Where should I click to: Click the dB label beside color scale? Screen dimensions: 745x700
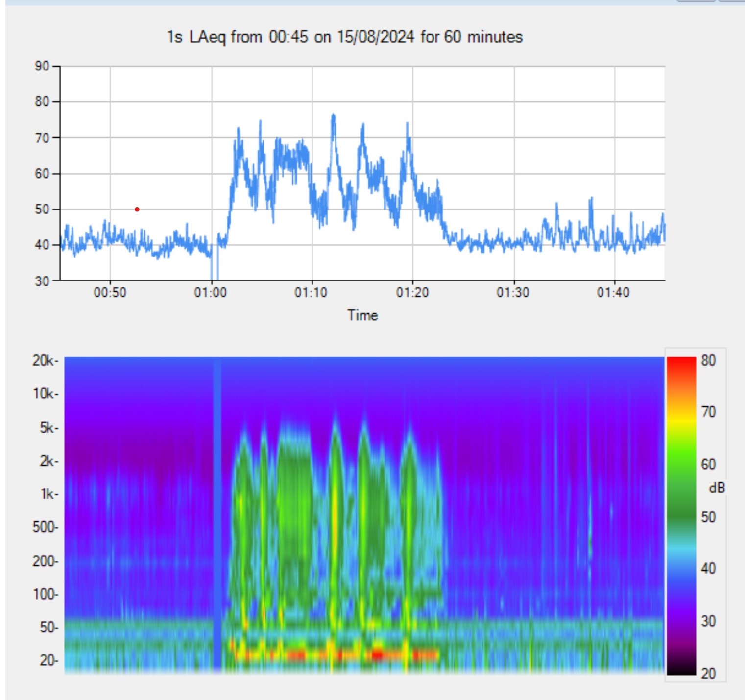[x=717, y=488]
